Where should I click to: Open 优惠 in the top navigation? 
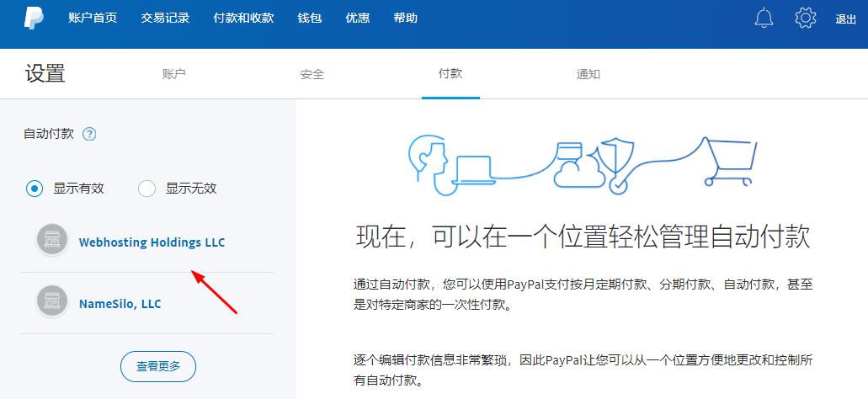click(358, 19)
